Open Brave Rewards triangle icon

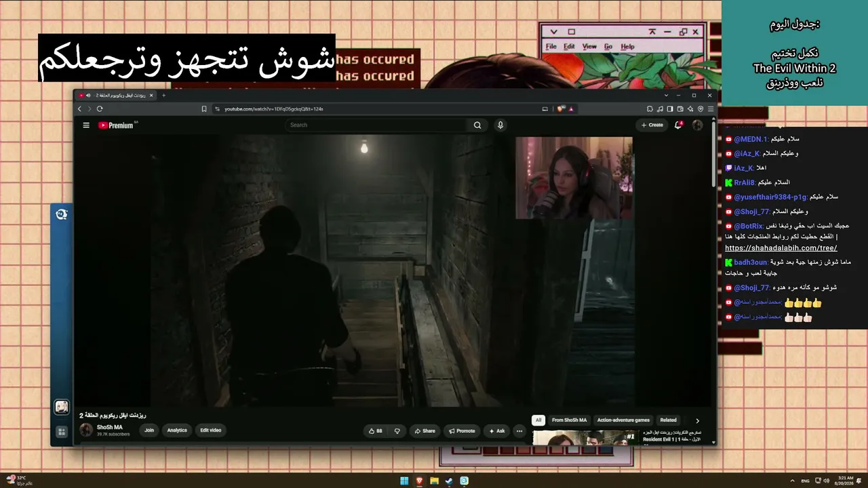571,108
